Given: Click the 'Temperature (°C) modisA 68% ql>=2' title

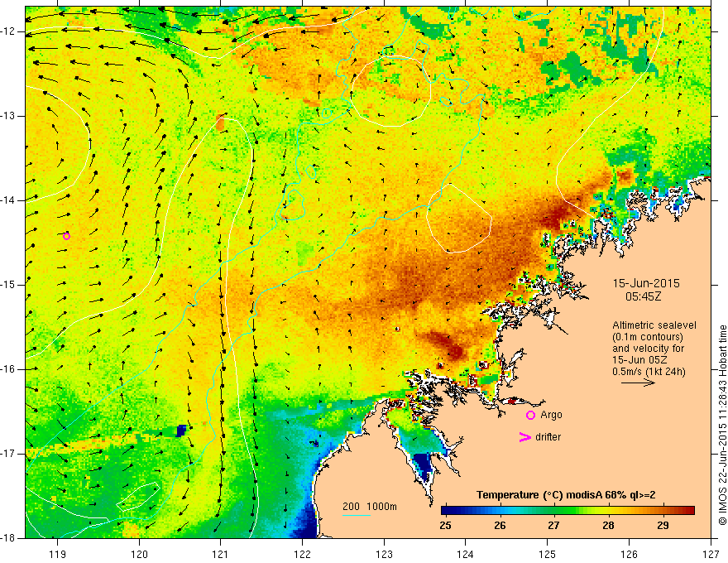Looking at the screenshot, I should point(566,495).
